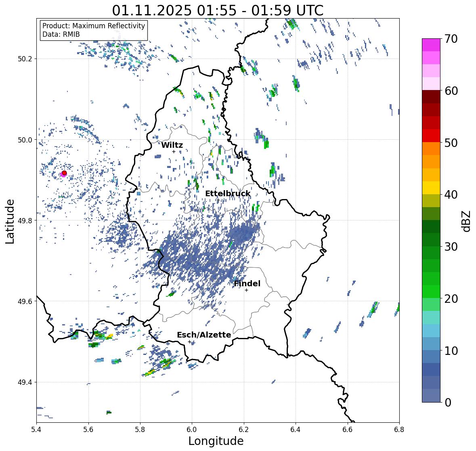Click the latitude tick label 49.8
This screenshot has width=476, height=451.
[25, 220]
